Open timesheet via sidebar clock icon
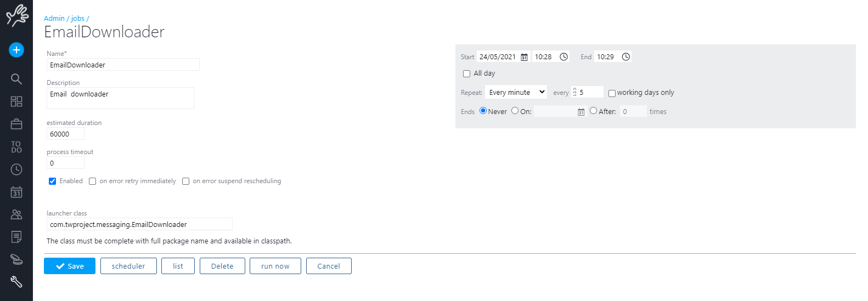Image resolution: width=868 pixels, height=301 pixels. click(x=16, y=169)
